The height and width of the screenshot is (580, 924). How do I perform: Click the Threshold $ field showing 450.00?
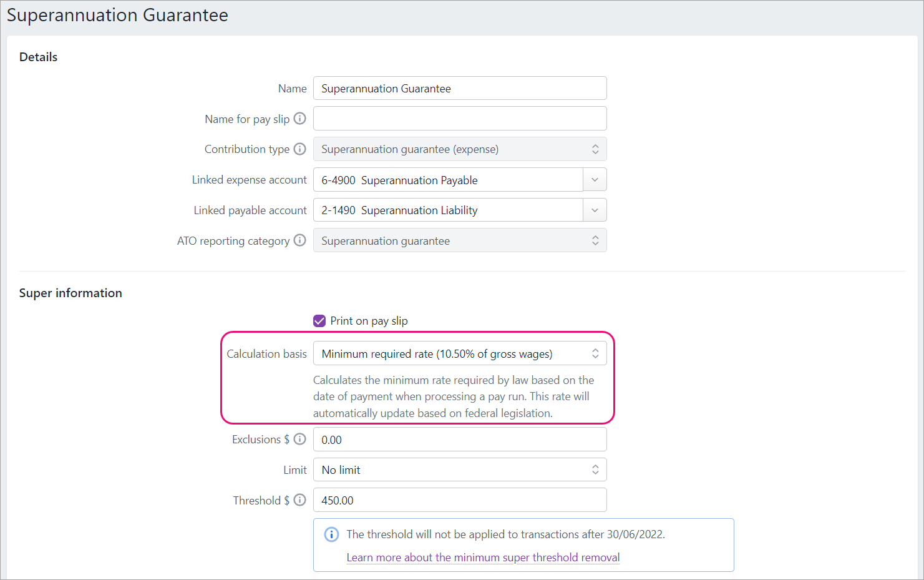tap(460, 500)
